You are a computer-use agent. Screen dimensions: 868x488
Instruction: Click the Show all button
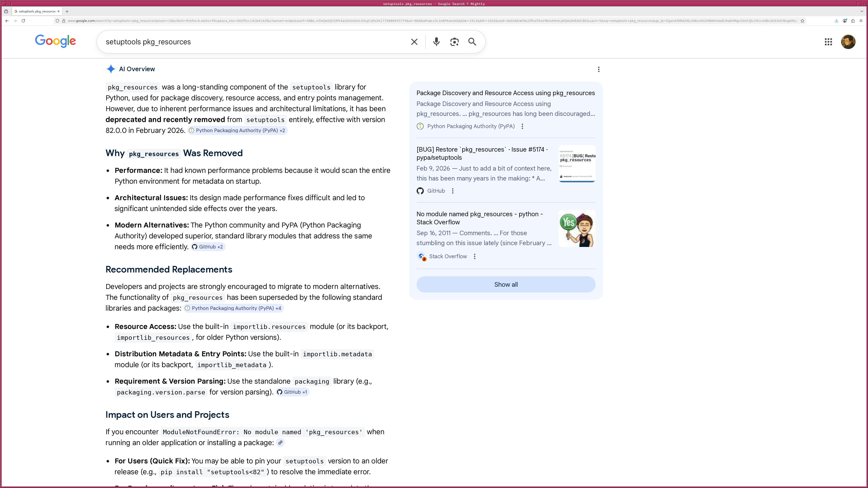point(506,284)
